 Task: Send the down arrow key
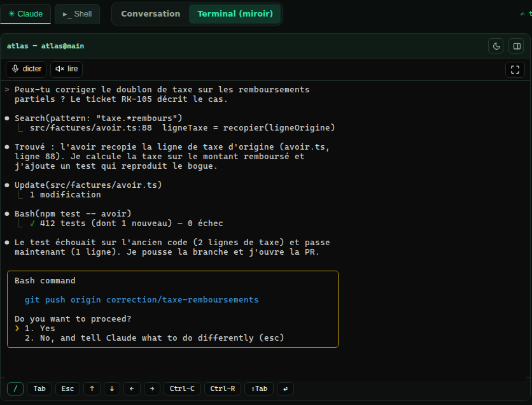(112, 388)
